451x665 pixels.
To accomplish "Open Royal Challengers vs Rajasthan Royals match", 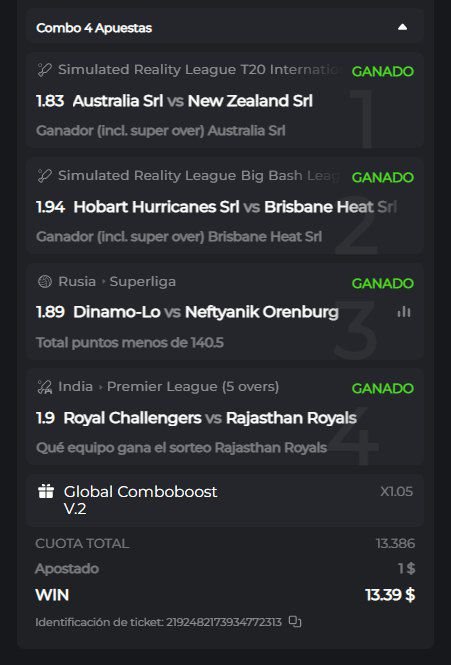I will coord(210,418).
